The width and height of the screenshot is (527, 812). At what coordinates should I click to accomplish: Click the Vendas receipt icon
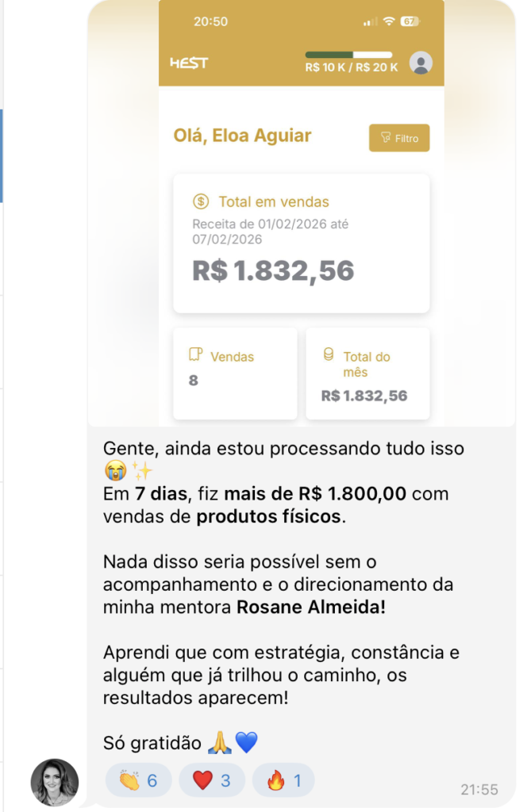(x=195, y=354)
